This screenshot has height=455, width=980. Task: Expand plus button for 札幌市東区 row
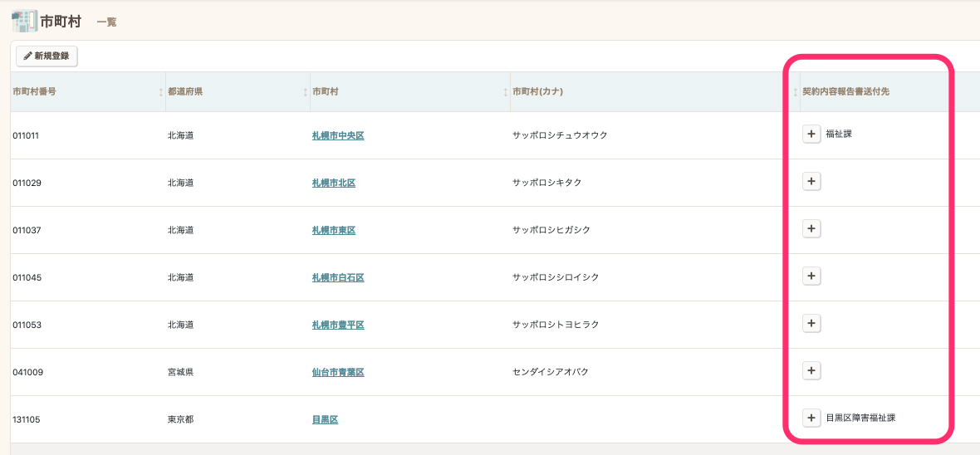(x=811, y=229)
